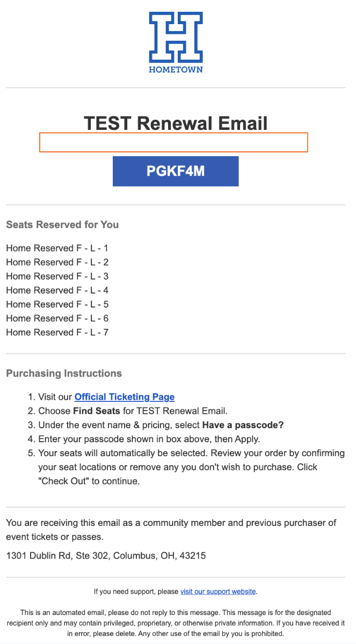This screenshot has width=356, height=644.
Task: Click the 1301 Dublin Rd address line
Action: pos(106,556)
